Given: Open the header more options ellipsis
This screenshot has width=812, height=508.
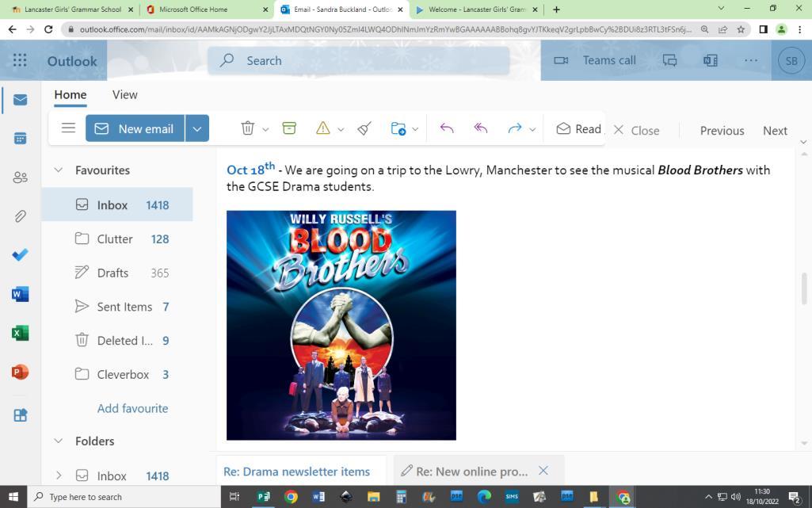Looking at the screenshot, I should pyautogui.click(x=751, y=60).
